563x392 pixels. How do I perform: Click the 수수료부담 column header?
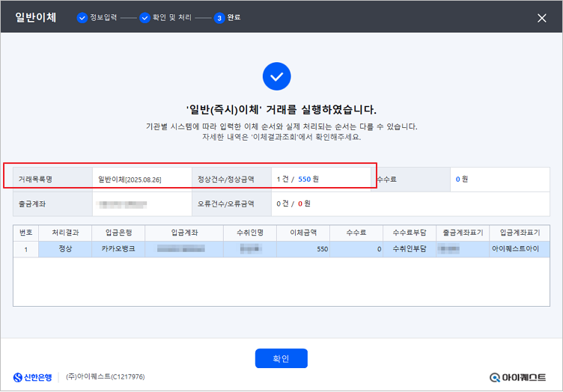(x=408, y=233)
